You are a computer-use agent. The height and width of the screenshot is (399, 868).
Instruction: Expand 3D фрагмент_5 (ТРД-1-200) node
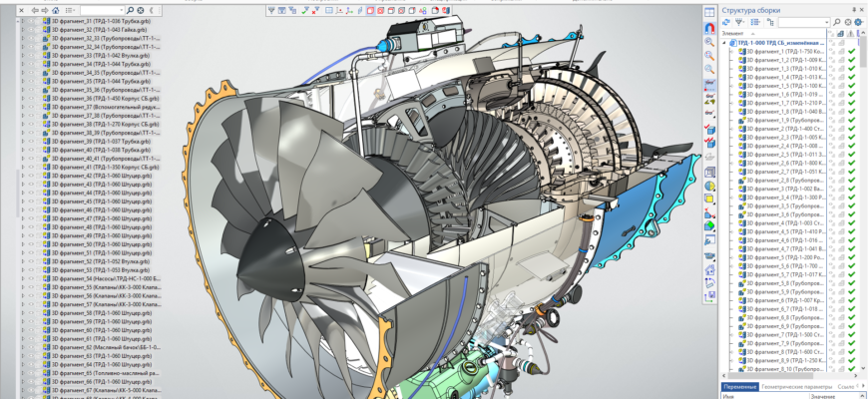[731, 257]
